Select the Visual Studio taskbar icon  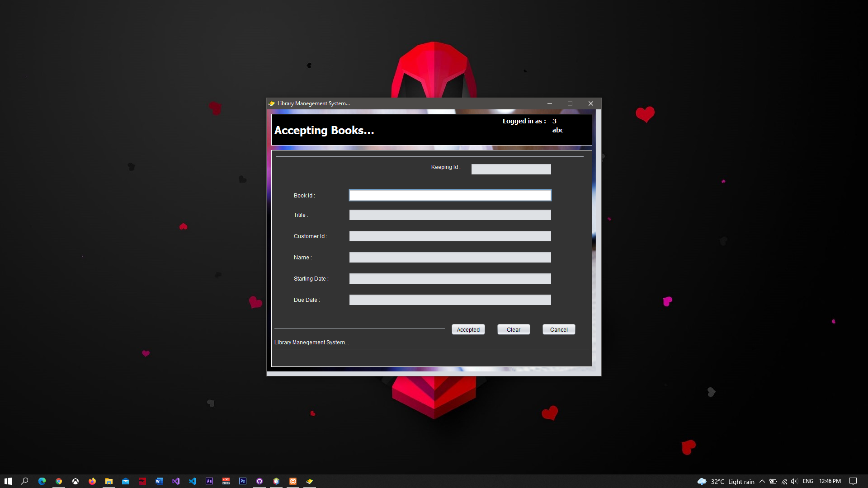click(x=176, y=481)
